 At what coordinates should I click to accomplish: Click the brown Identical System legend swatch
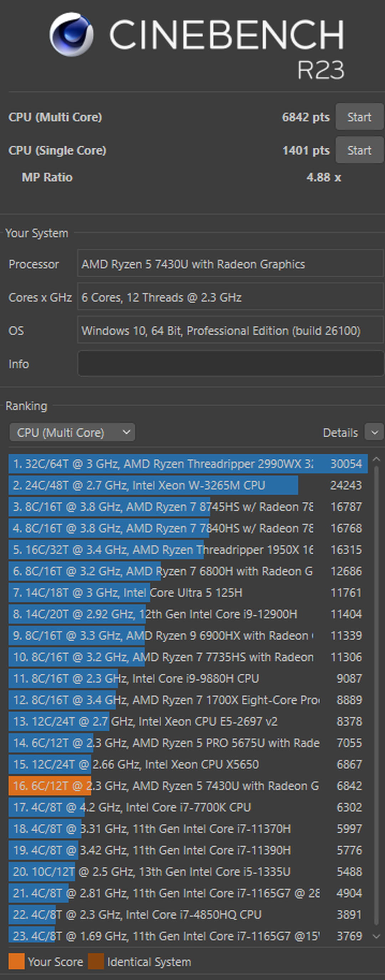(x=96, y=961)
